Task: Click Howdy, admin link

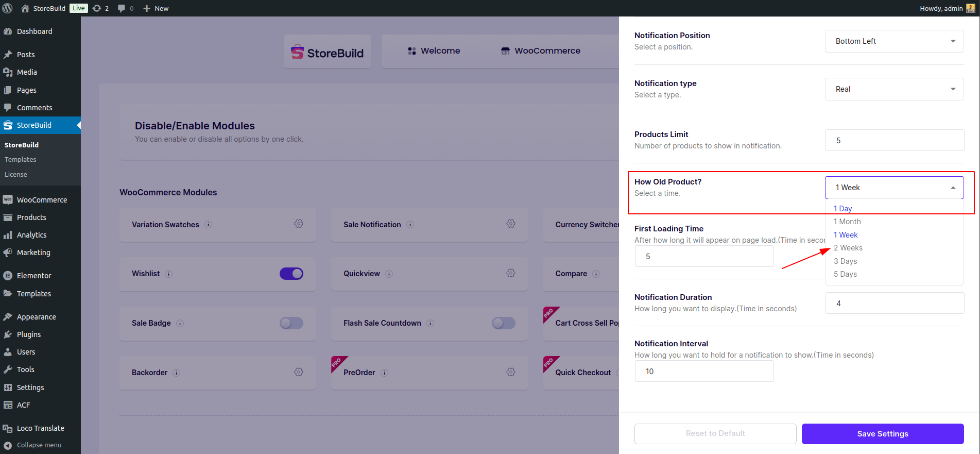Action: pyautogui.click(x=941, y=8)
